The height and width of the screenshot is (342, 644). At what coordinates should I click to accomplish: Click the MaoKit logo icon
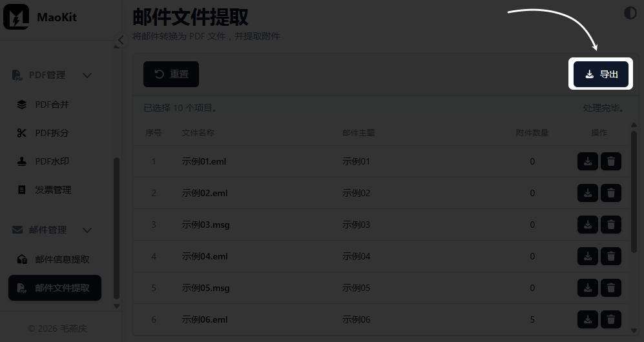pos(16,17)
